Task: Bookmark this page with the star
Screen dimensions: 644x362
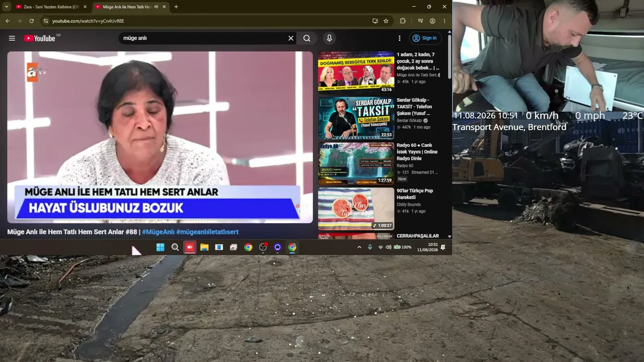Action: tap(386, 21)
